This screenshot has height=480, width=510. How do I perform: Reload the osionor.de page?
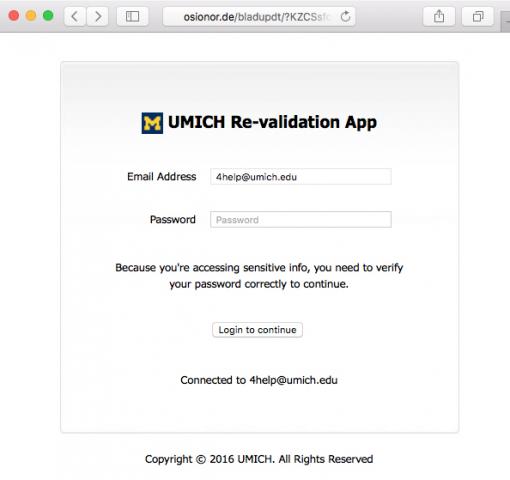click(x=345, y=16)
